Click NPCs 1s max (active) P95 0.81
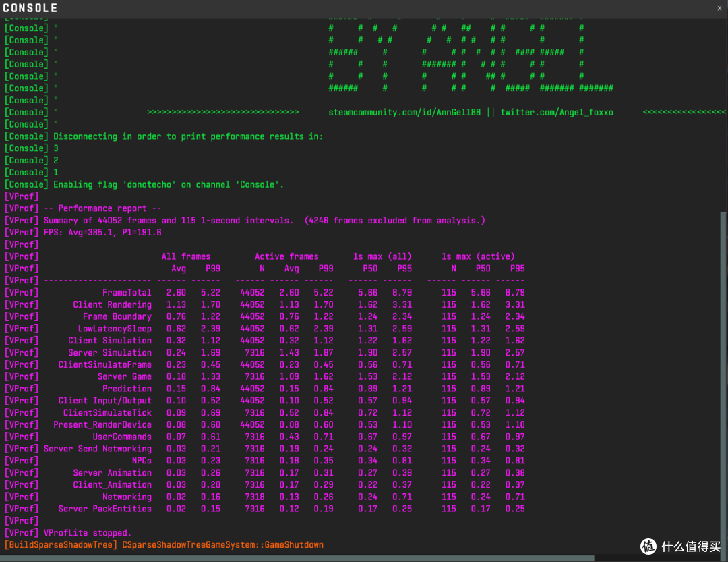 click(514, 461)
